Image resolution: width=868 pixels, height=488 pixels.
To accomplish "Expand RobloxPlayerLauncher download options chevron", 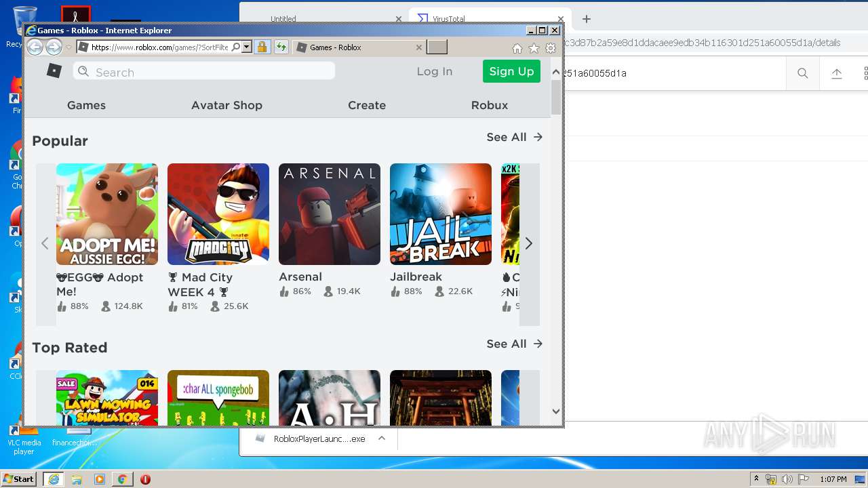I will coord(382,439).
